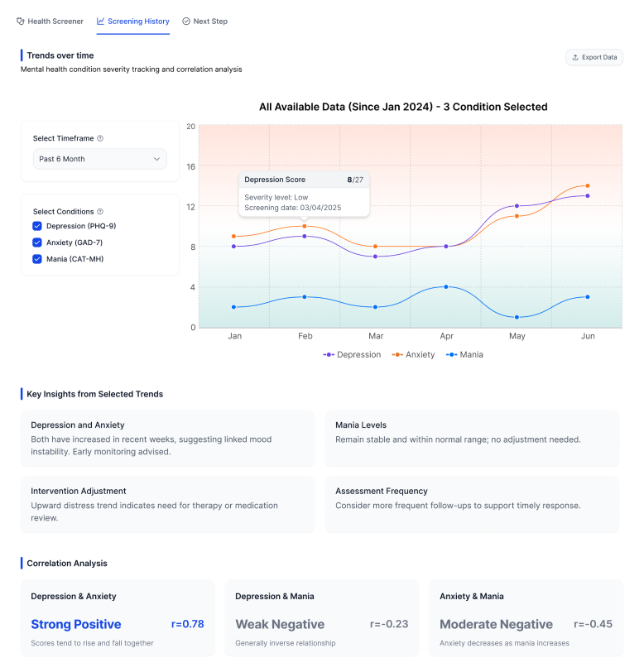Click the Moderate Negative correlation label

[x=496, y=625]
